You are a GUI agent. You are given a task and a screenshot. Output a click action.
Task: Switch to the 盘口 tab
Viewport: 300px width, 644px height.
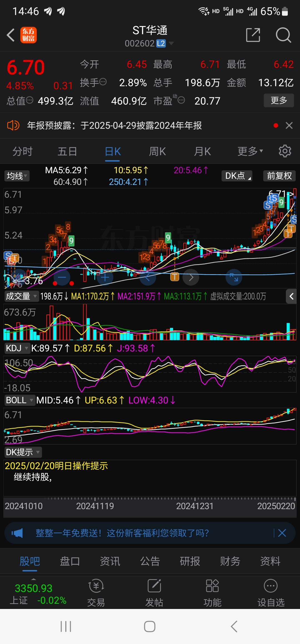tap(70, 561)
